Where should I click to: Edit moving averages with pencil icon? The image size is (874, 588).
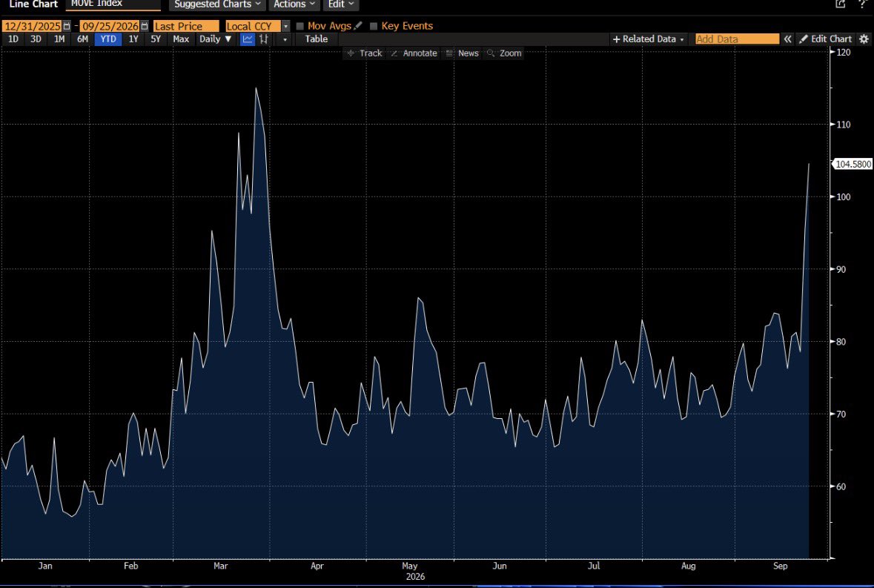[x=358, y=26]
